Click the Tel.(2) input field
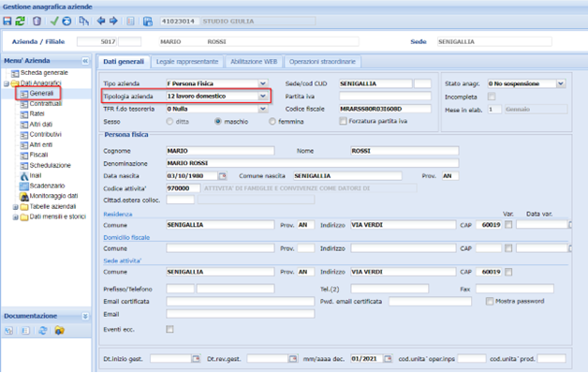588x373 pixels. click(390, 289)
